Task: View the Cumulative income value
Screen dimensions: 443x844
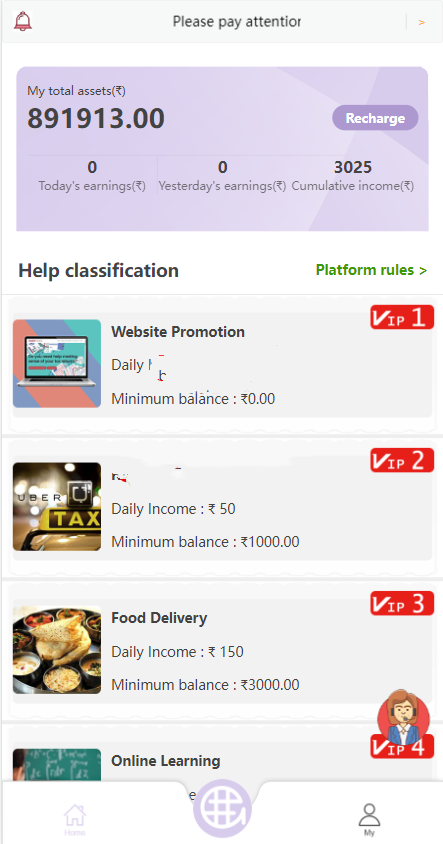Action: 353,167
